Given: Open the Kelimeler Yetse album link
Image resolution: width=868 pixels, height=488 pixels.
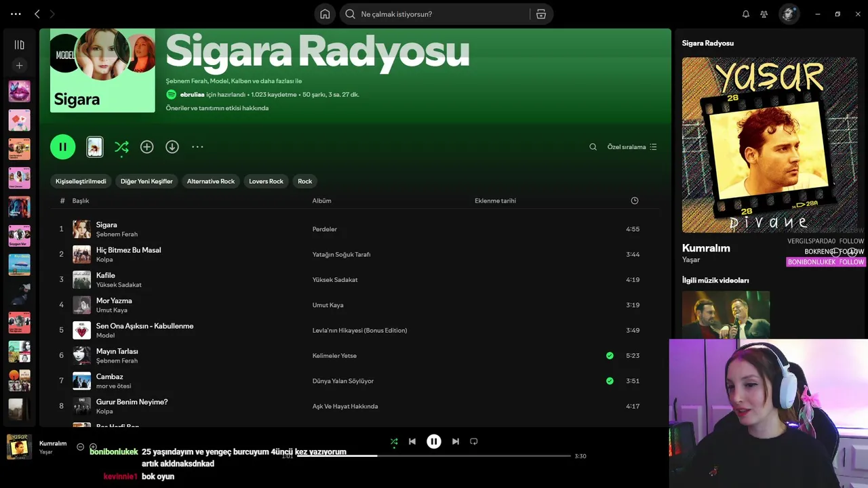Looking at the screenshot, I should 334,356.
